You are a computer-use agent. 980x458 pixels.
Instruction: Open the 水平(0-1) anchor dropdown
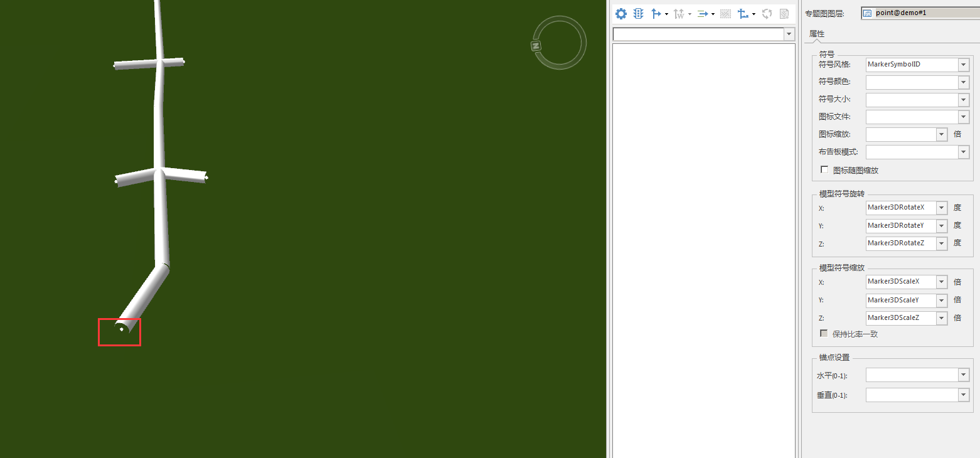(x=963, y=375)
